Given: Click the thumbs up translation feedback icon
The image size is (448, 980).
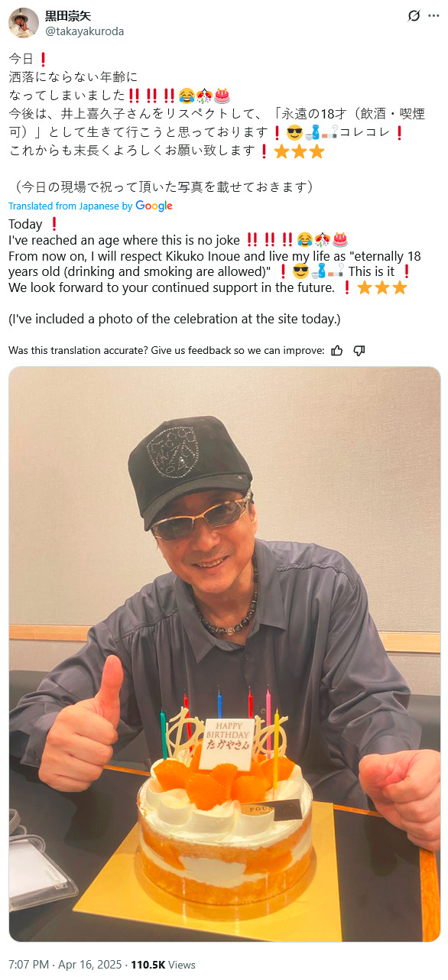Looking at the screenshot, I should (337, 351).
